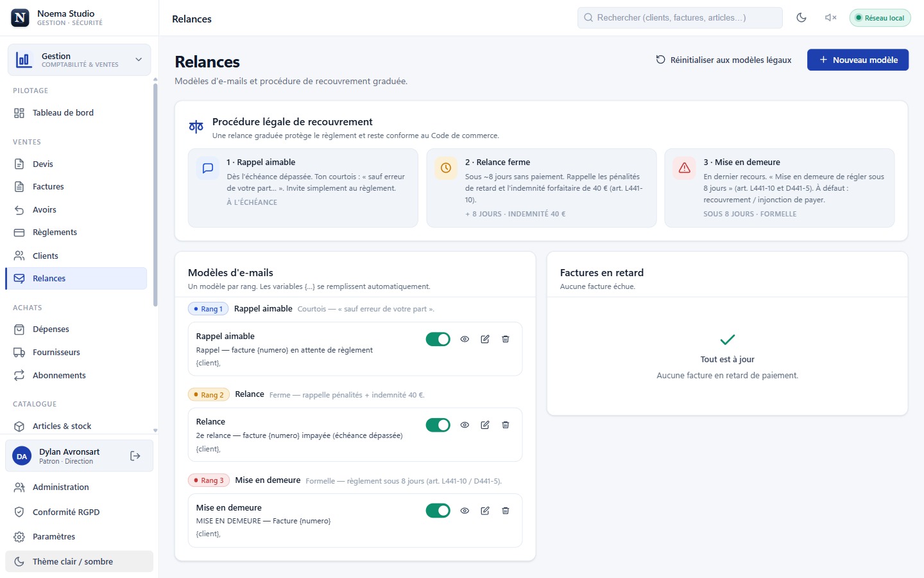Screen dimensions: 924x578
Task: Click Thème clair / sombre button
Action: click(79, 562)
